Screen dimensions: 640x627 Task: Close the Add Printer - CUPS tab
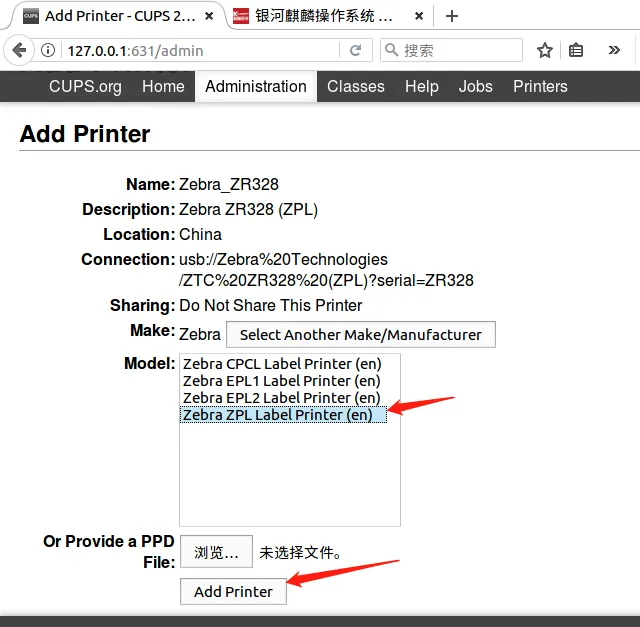208,16
